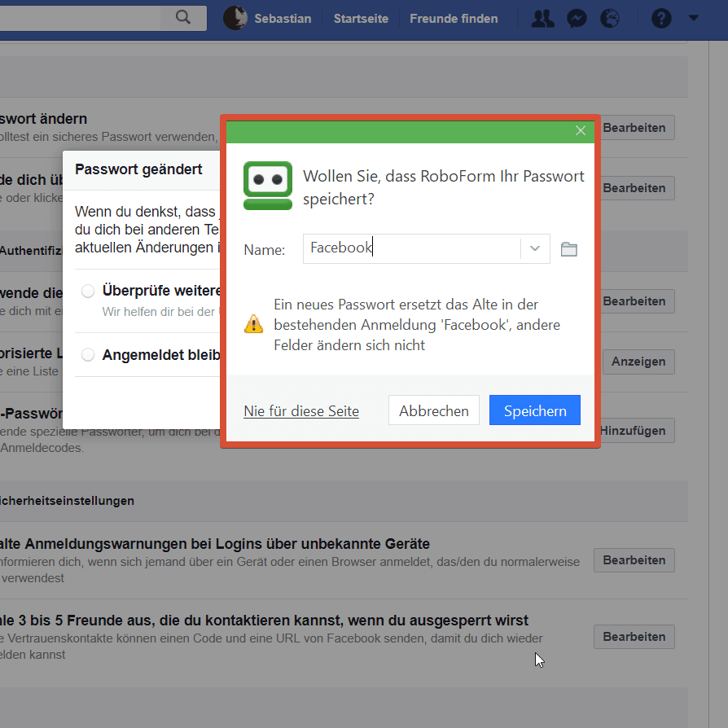The height and width of the screenshot is (728, 728).
Task: Select the Angemeldet bleiben radio button
Action: click(88, 355)
